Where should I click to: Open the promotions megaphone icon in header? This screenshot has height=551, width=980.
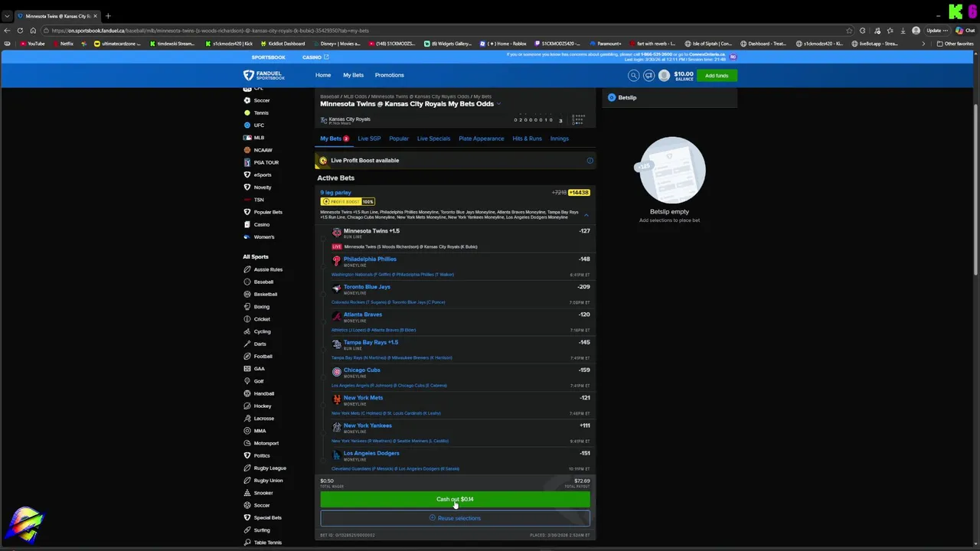coord(648,75)
